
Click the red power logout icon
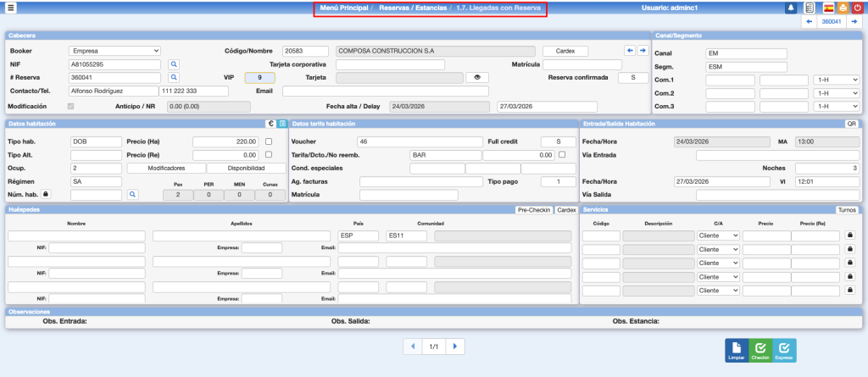tap(857, 8)
